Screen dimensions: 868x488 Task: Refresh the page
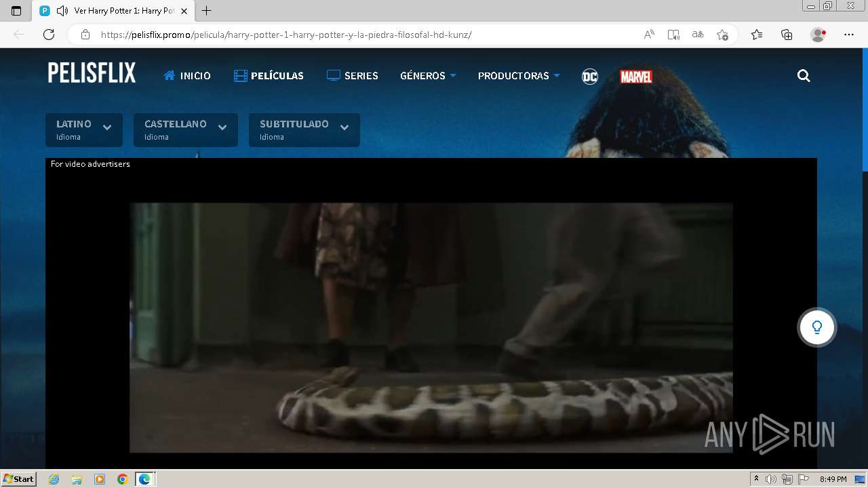click(49, 35)
